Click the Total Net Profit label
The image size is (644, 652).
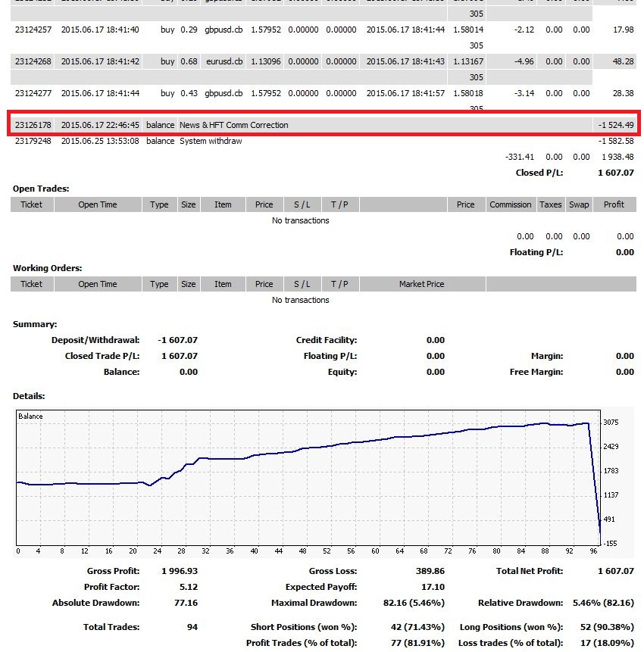[x=528, y=571]
